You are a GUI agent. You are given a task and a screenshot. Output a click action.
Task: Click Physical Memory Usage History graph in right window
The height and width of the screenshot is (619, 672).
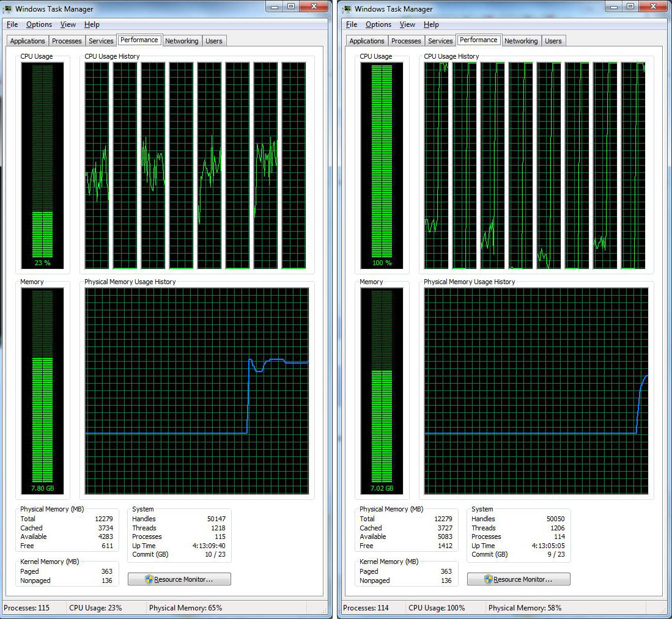536,391
